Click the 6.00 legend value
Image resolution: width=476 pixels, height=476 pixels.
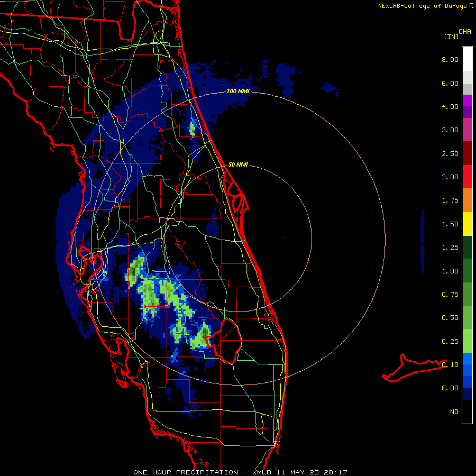pyautogui.click(x=450, y=83)
